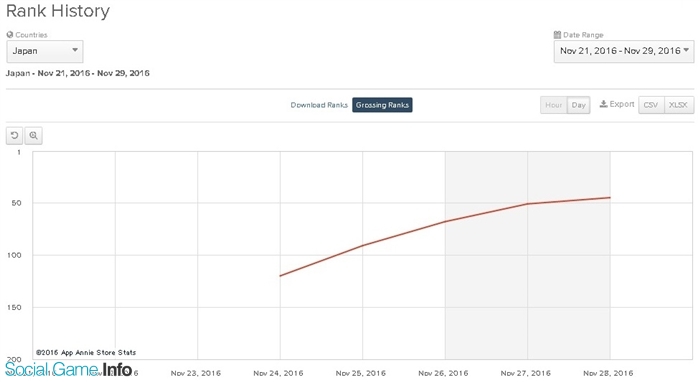Open the Japan country dropdown
This screenshot has width=700, height=382.
pos(45,51)
